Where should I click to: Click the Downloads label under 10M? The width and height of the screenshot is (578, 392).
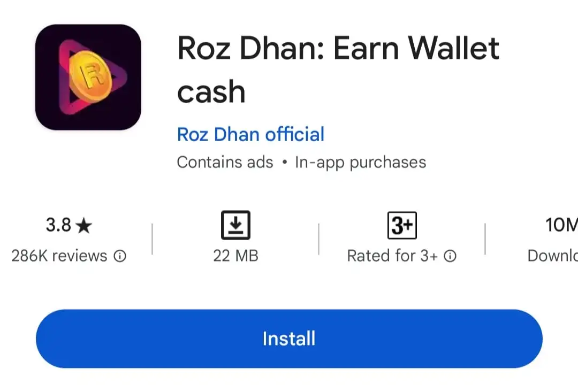click(552, 256)
